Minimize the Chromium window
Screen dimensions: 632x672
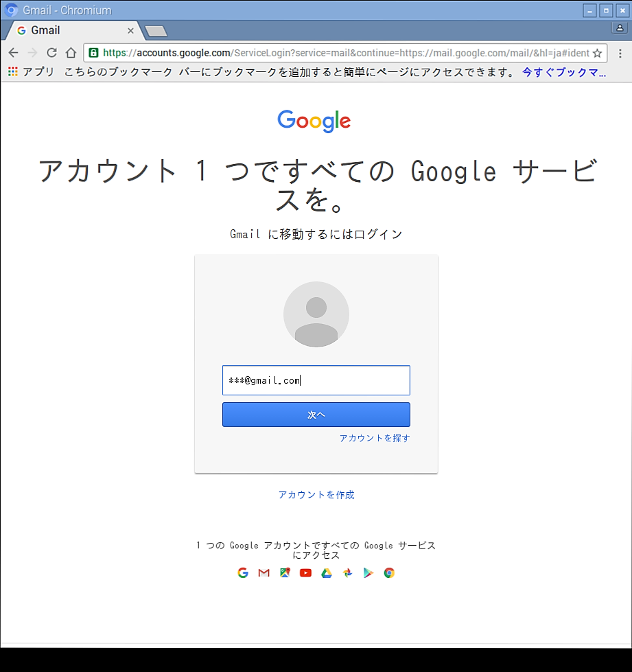point(589,10)
